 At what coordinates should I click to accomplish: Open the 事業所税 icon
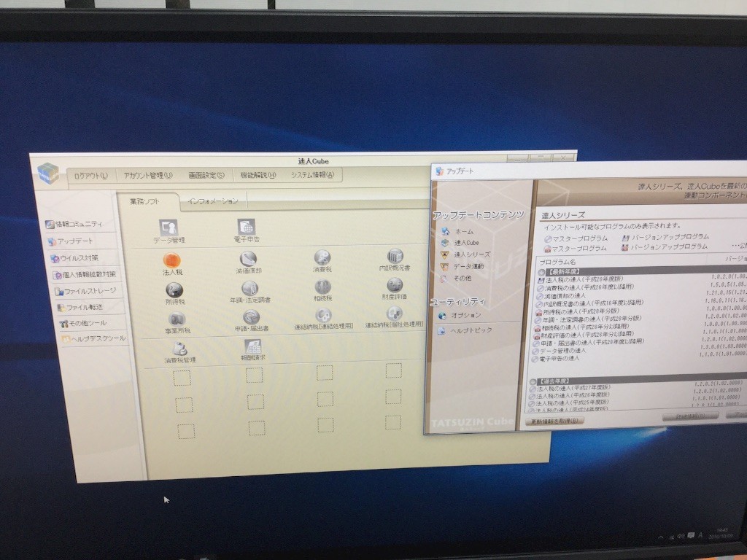(x=177, y=322)
